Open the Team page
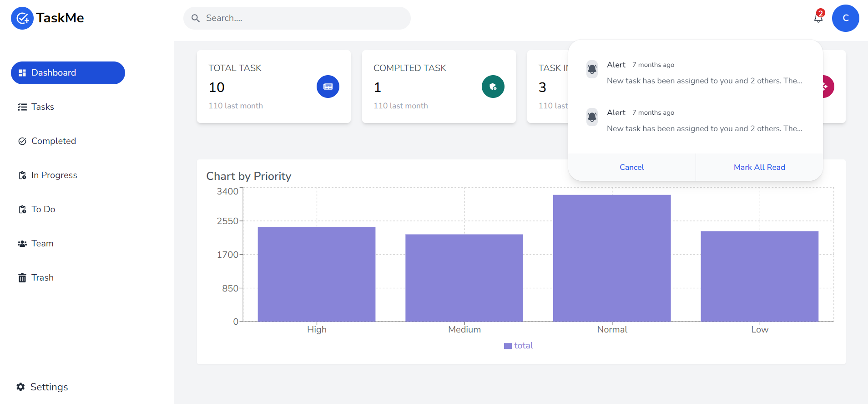 [68, 244]
